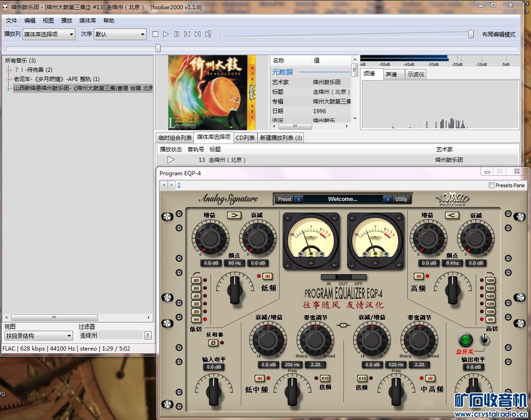Click the green master power lamp
This screenshot has height=420, width=531.
click(465, 339)
